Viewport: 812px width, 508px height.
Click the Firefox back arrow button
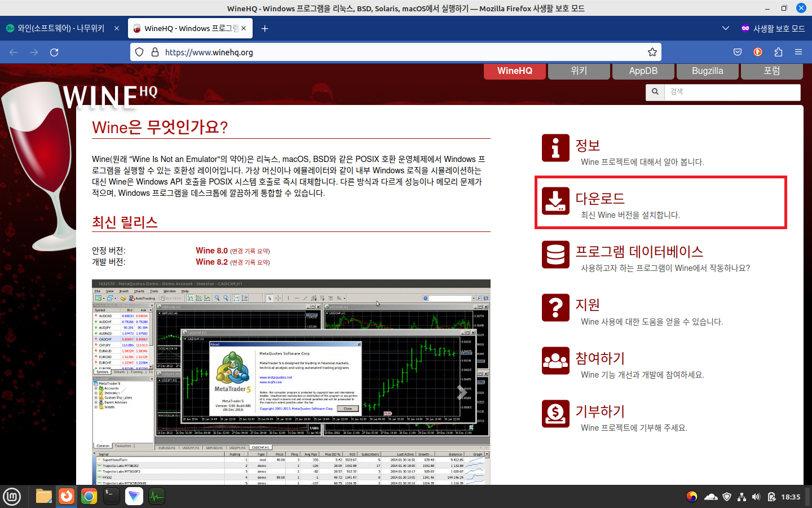point(14,52)
